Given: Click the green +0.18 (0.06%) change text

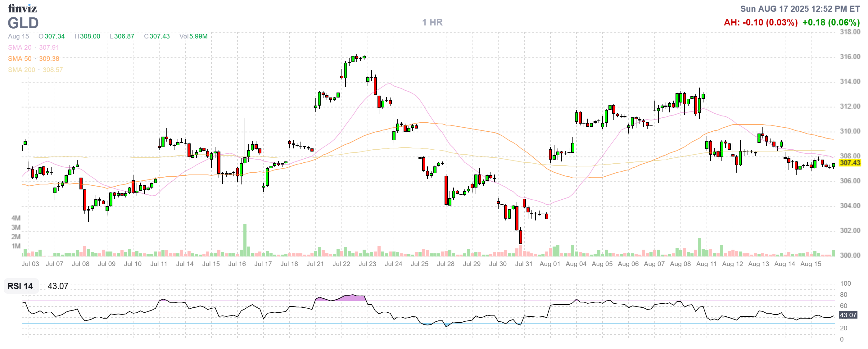Looking at the screenshot, I should 831,23.
